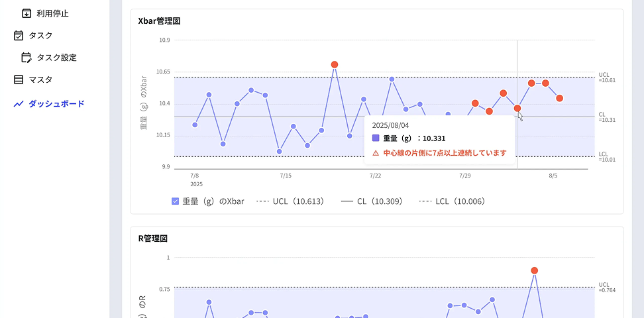The width and height of the screenshot is (644, 318).
Task: Click the UCL =10.61 annotation in Xbar chart
Action: 607,78
